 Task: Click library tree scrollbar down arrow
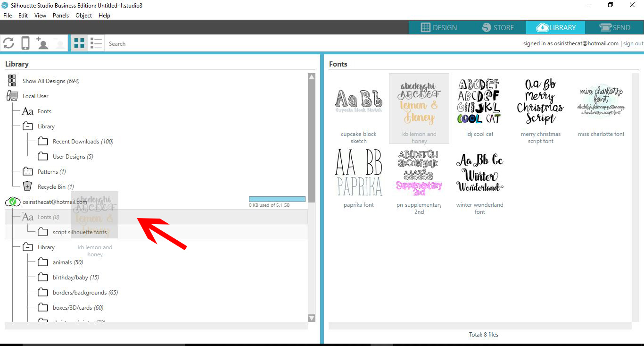point(311,319)
